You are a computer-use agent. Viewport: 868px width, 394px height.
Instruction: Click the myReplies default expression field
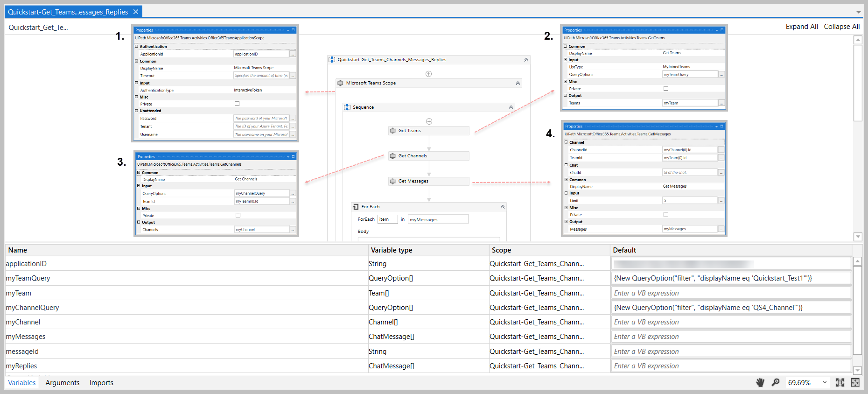[x=731, y=366]
